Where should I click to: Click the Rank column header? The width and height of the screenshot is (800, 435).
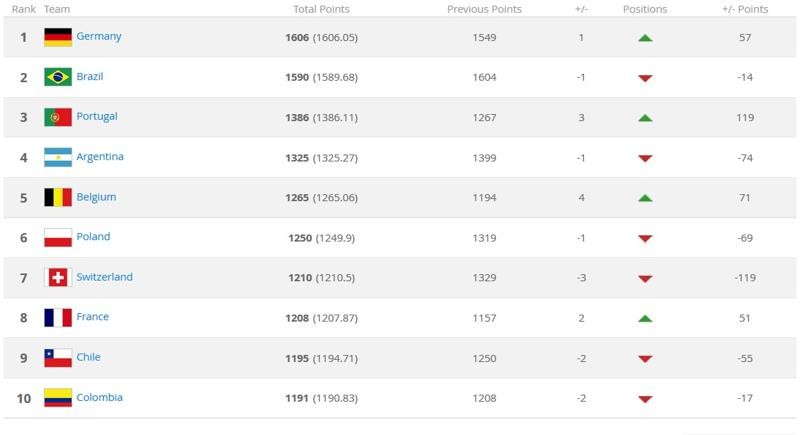pyautogui.click(x=24, y=9)
